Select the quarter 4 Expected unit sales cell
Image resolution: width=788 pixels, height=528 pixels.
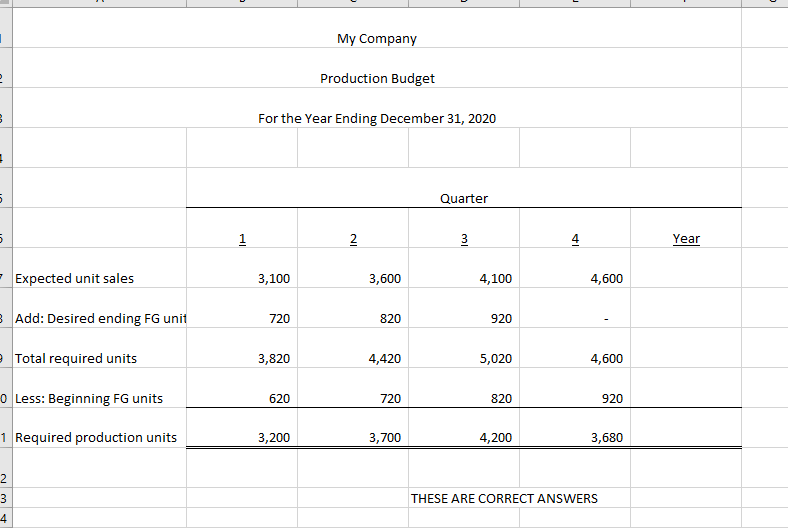pyautogui.click(x=575, y=268)
